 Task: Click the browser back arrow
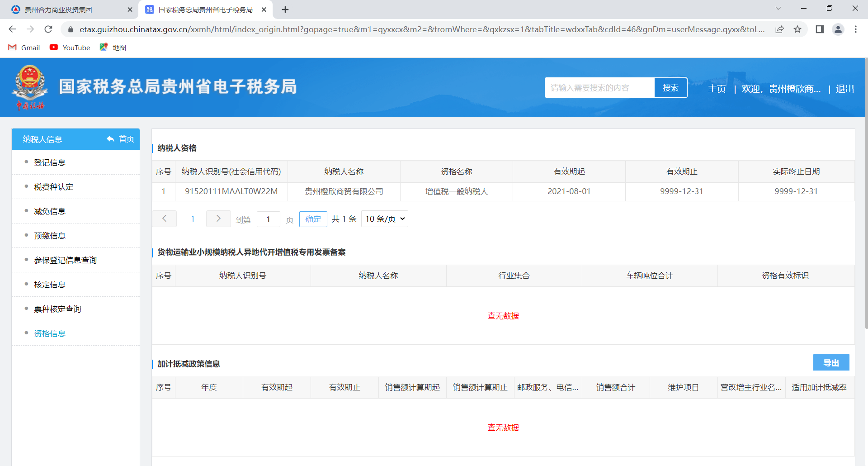12,29
